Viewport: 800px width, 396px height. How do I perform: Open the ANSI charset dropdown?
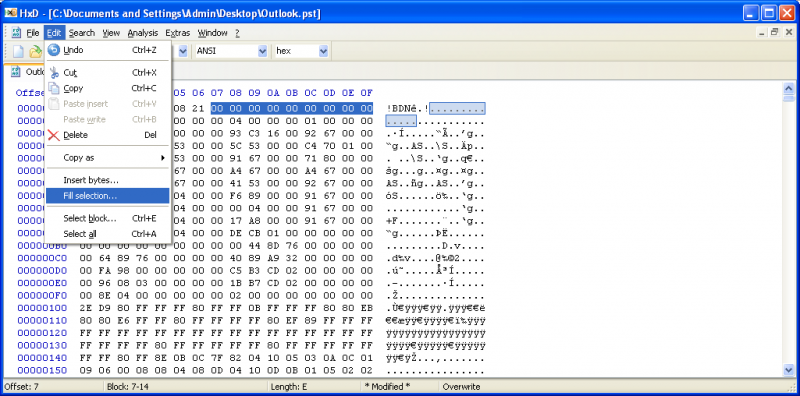point(262,51)
